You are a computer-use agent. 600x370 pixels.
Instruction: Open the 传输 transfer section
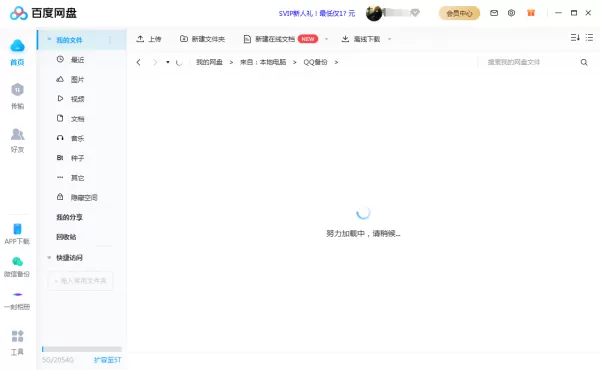coord(17,96)
